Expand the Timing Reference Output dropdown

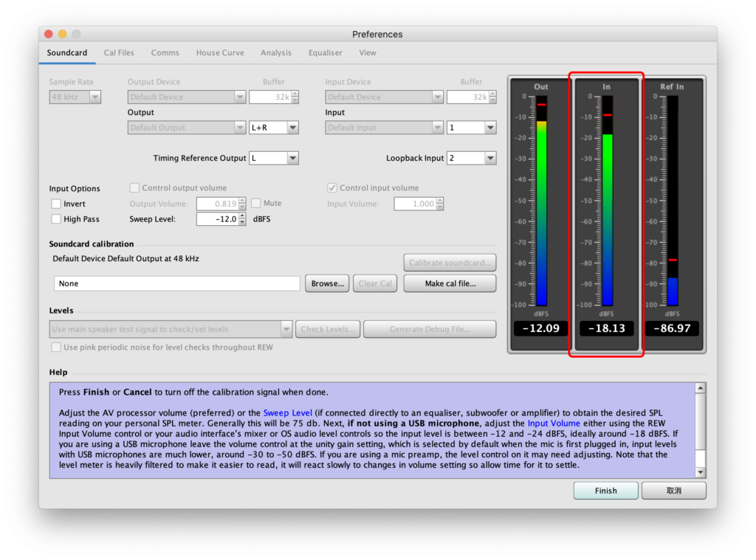tap(273, 158)
